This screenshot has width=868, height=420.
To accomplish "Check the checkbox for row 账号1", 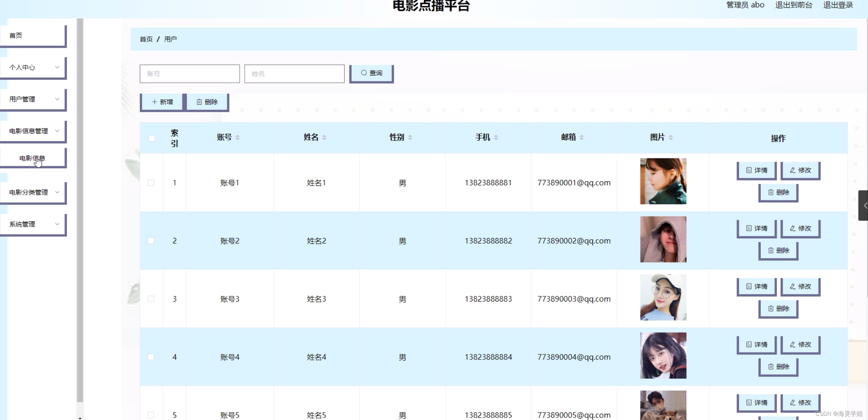I will [151, 183].
